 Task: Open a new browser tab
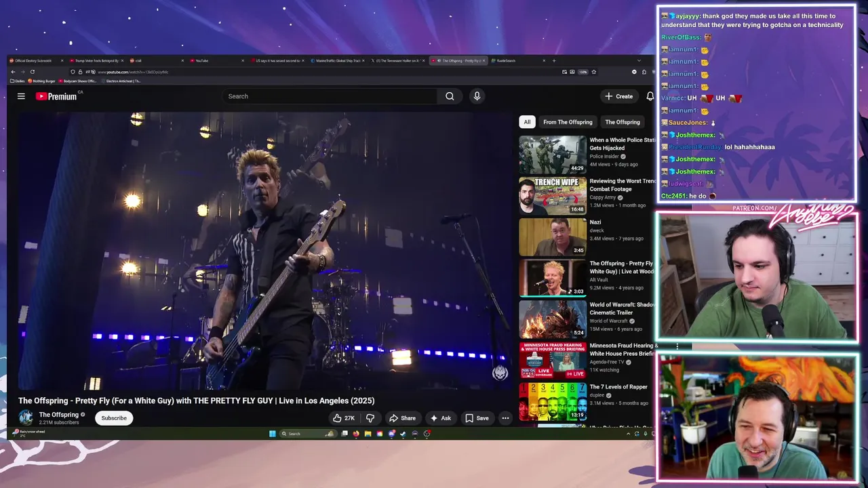[554, 61]
